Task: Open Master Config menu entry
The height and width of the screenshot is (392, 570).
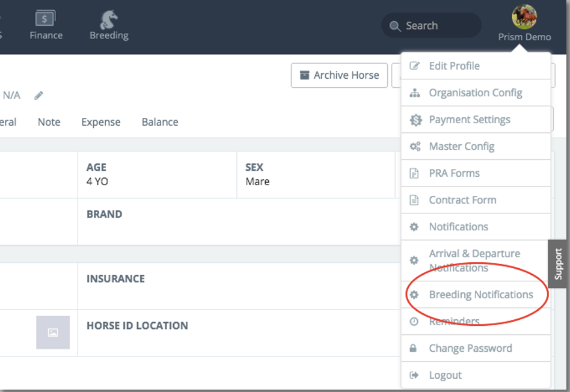Action: tap(461, 147)
